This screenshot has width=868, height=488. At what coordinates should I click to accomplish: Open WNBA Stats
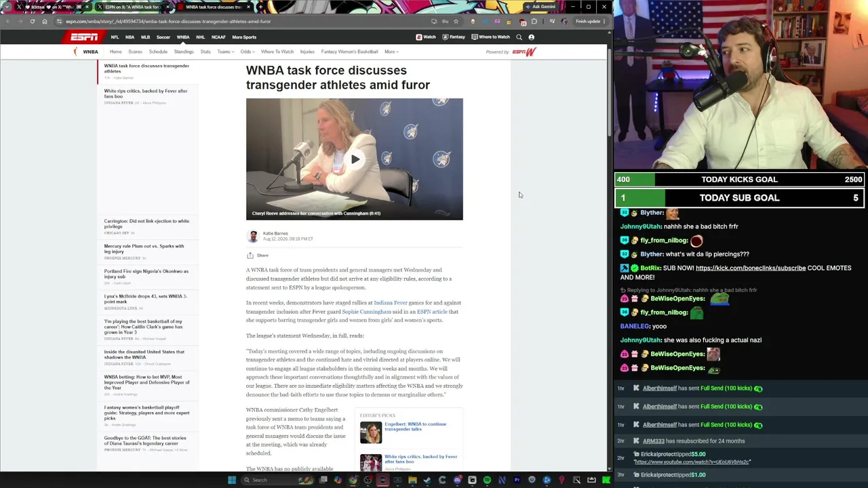[205, 52]
